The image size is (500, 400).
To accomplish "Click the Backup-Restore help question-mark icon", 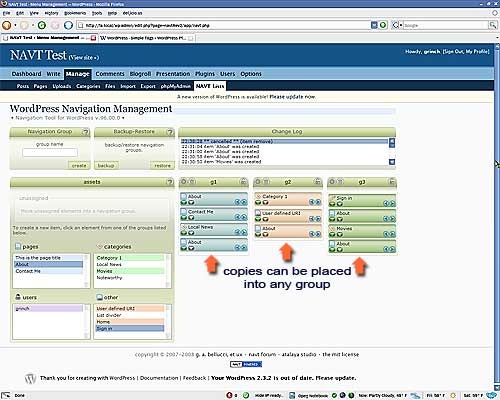I will pyautogui.click(x=170, y=132).
